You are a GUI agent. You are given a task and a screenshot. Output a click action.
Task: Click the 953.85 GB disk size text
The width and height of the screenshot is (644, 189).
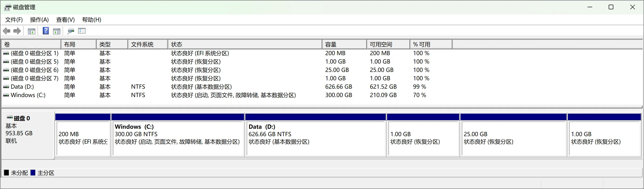point(19,133)
